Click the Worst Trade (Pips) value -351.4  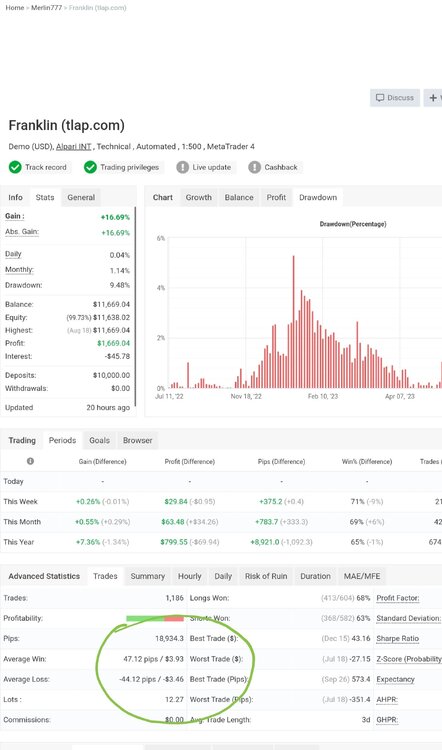[x=361, y=699]
